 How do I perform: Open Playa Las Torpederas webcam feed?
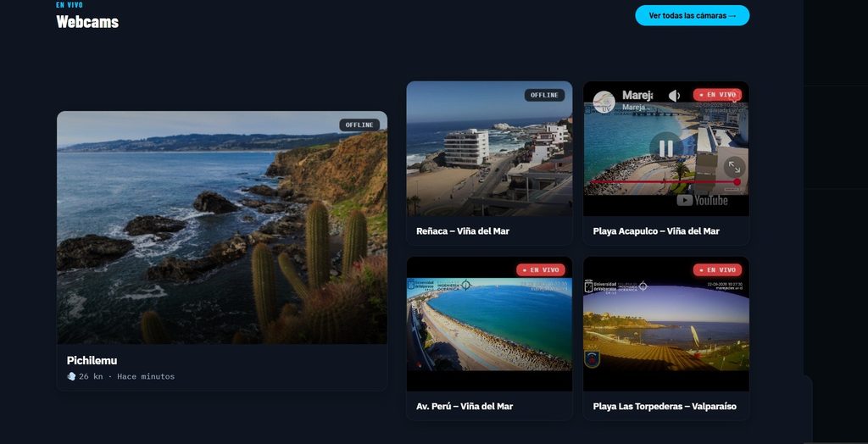[666, 324]
